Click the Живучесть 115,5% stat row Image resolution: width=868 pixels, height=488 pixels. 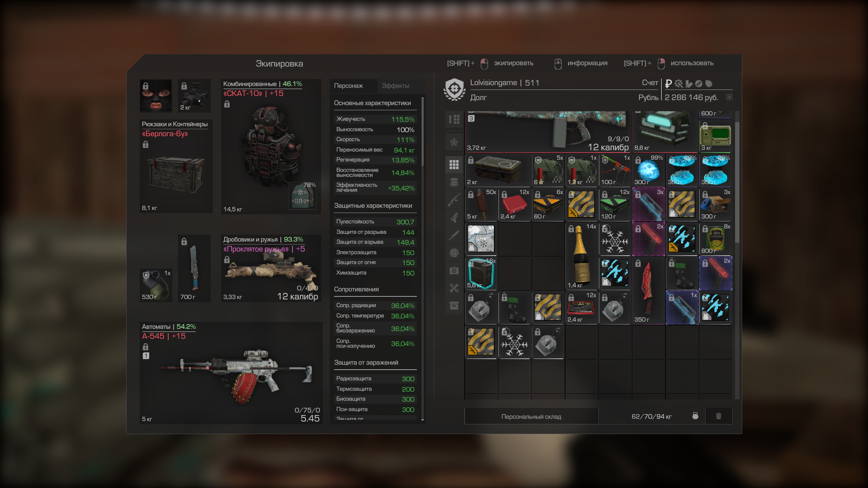(375, 119)
